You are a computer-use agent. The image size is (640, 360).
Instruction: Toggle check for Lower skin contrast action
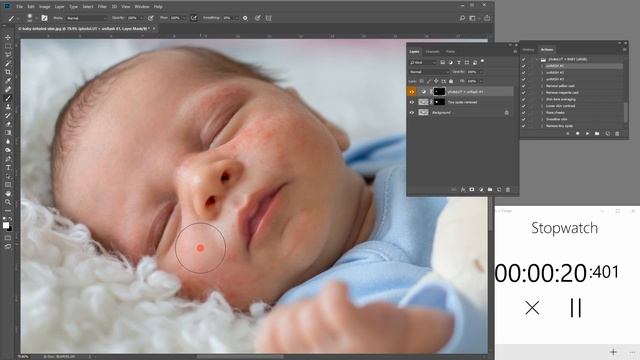[524, 106]
